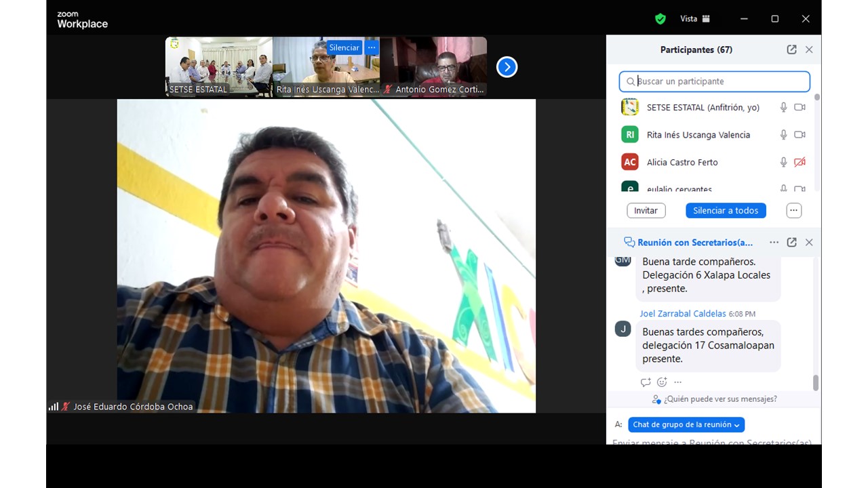Click the green encryption shield icon
This screenshot has width=868, height=488.
pos(660,19)
